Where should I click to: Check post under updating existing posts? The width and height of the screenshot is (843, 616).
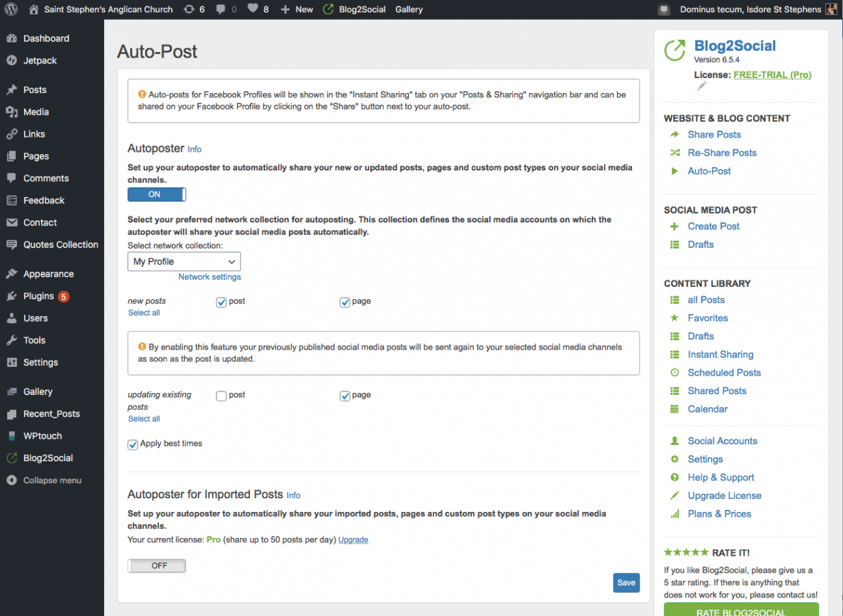pyautogui.click(x=221, y=396)
